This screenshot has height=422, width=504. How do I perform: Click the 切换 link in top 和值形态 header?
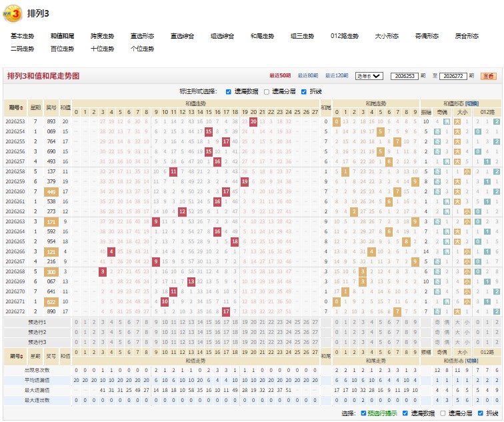point(472,103)
